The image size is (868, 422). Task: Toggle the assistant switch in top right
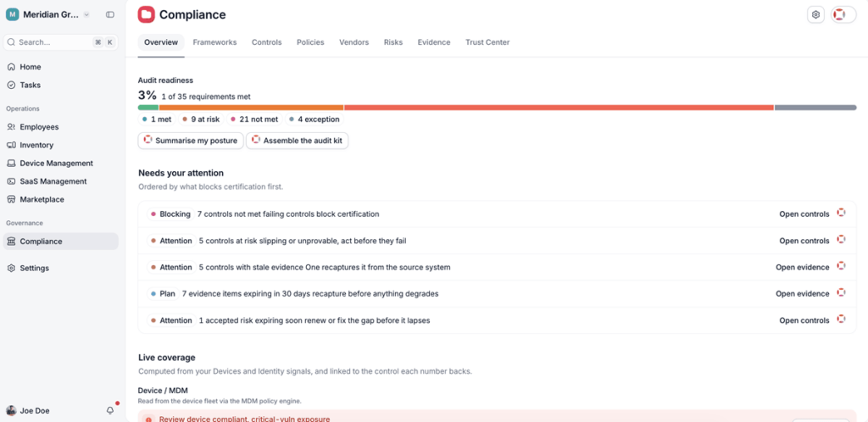(843, 15)
